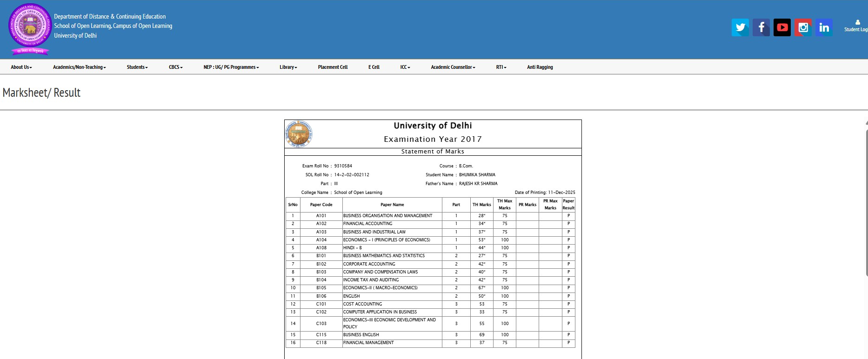
Task: Expand the Academic Counsellor dropdown
Action: coord(453,67)
